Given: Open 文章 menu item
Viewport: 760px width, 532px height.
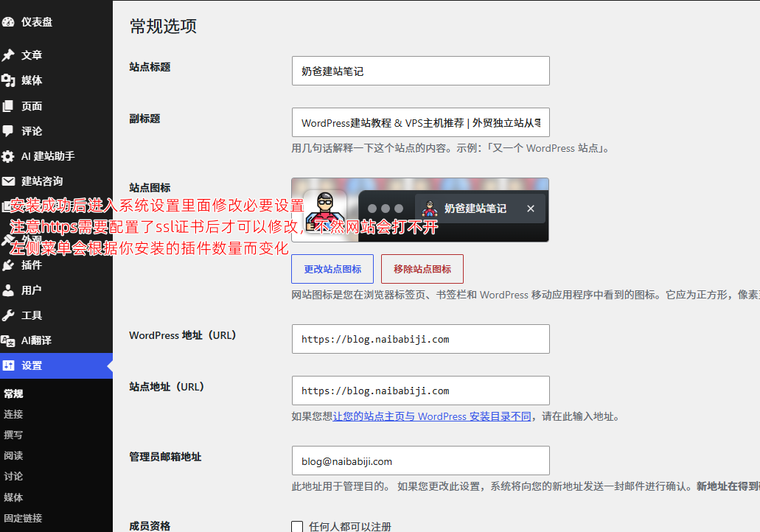Looking at the screenshot, I should tap(32, 55).
